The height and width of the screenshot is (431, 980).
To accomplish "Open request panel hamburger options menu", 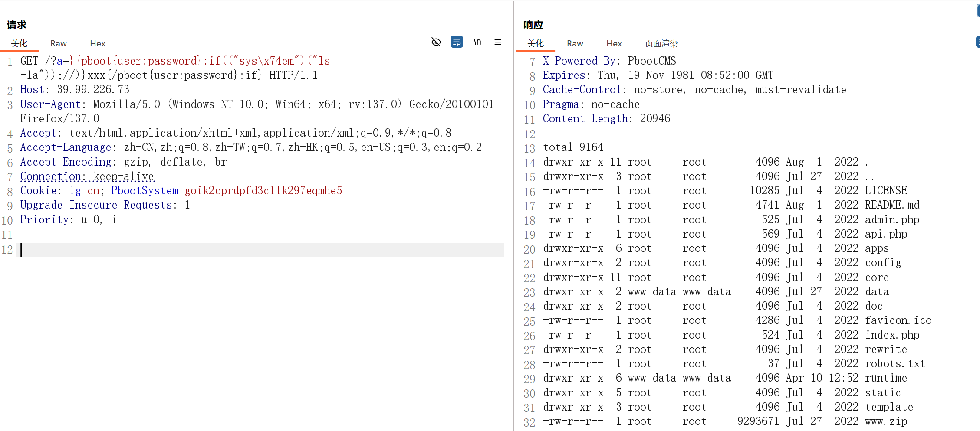I will coord(498,42).
